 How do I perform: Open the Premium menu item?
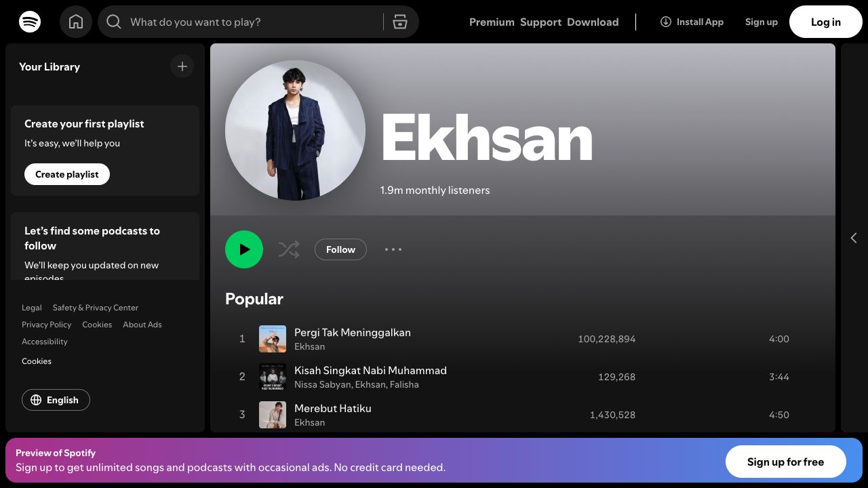[x=492, y=22]
